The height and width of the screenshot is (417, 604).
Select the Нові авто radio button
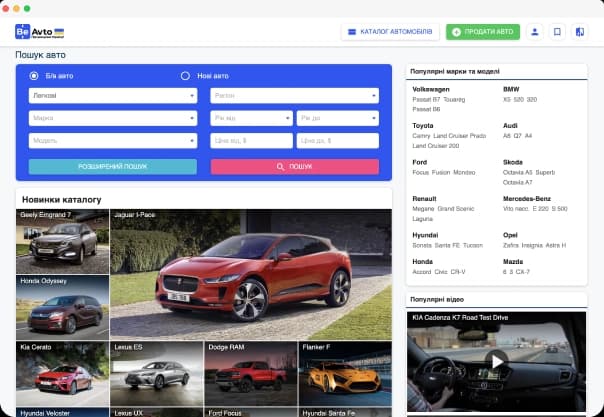[185, 76]
